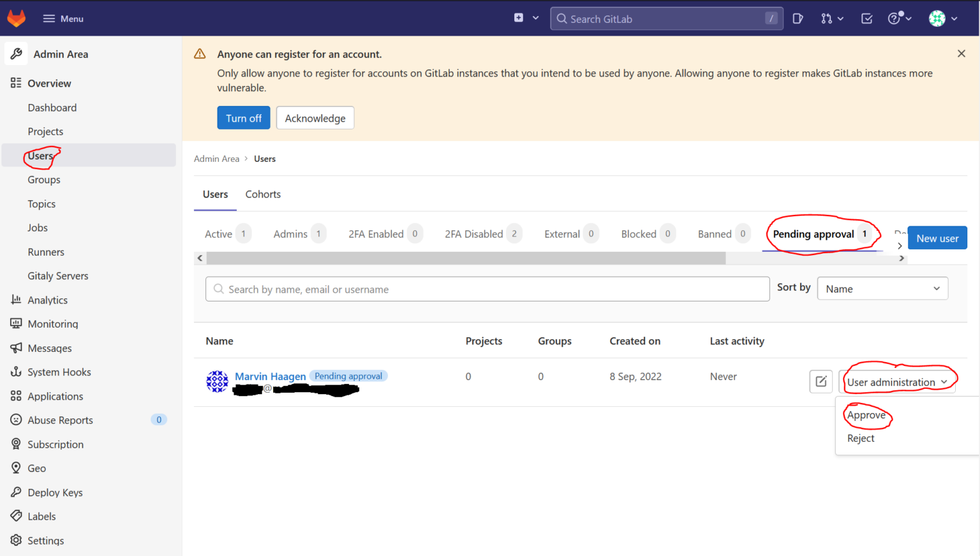The image size is (980, 556).
Task: Open Monitoring from the sidebar
Action: point(53,323)
